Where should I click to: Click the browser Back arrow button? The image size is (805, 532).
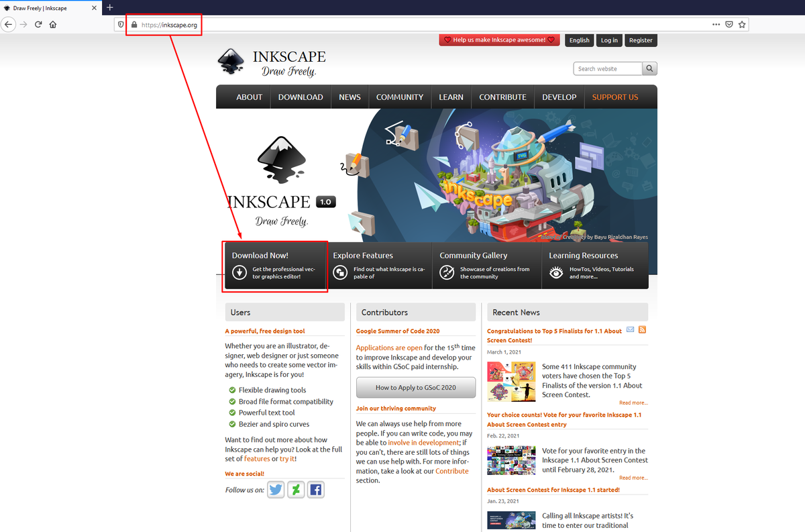9,24
